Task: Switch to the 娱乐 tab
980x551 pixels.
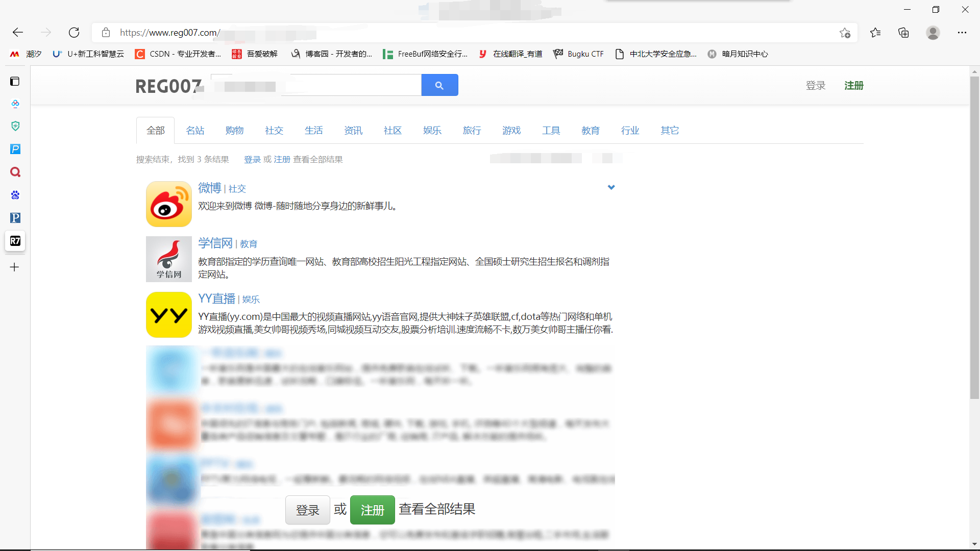Action: pyautogui.click(x=432, y=131)
